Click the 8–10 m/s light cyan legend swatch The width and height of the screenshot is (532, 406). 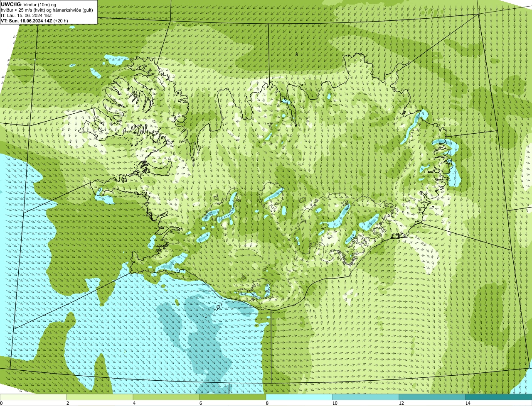tap(299, 397)
